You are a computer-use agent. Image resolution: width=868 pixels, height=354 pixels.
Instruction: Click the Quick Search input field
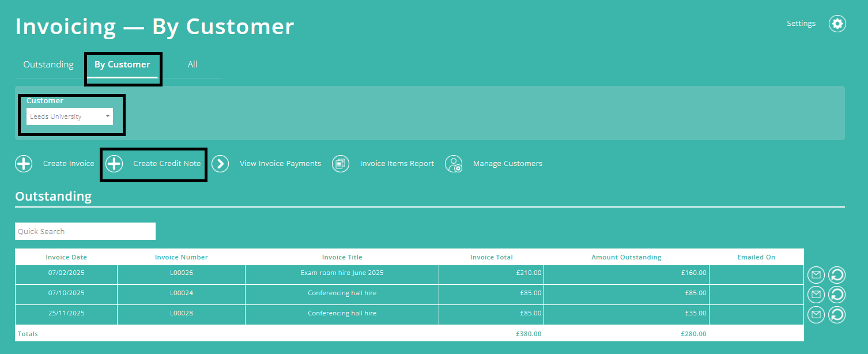(85, 231)
